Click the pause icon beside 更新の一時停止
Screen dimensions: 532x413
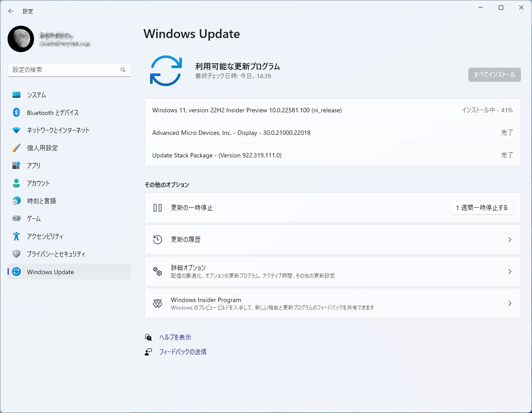coord(158,208)
